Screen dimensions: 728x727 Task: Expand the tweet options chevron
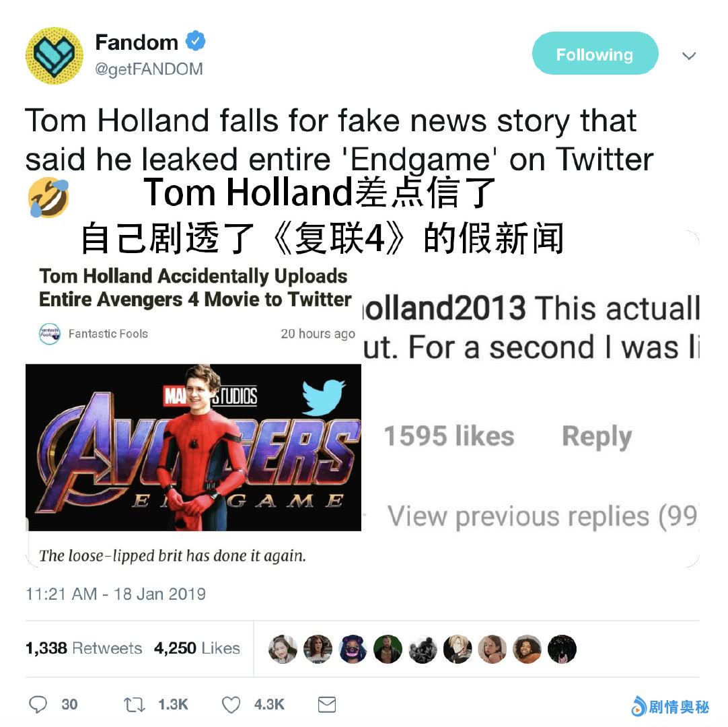click(689, 56)
